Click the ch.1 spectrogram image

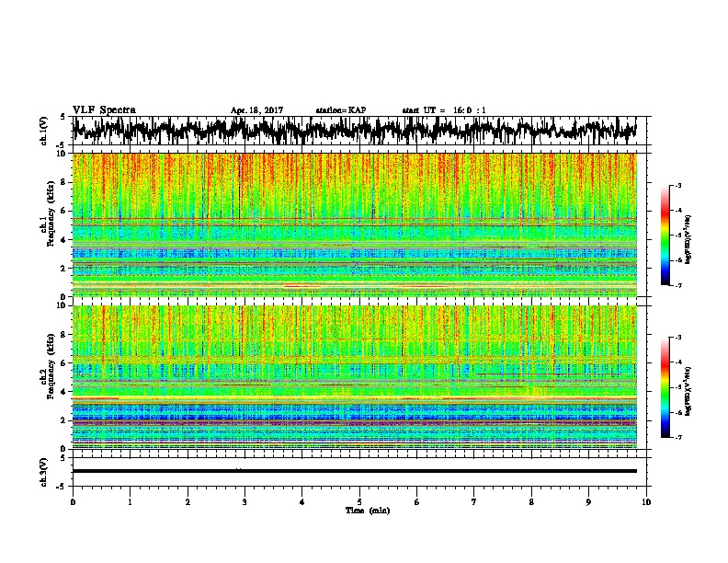[354, 224]
